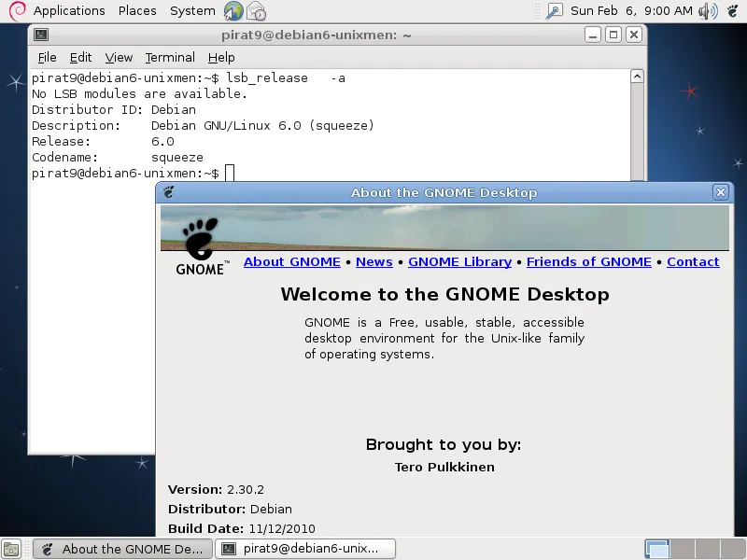Open the Terminal menu in menu bar

170,58
